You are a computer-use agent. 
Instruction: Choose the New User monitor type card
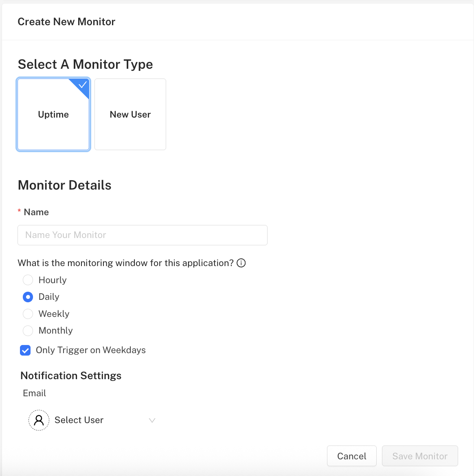[130, 114]
